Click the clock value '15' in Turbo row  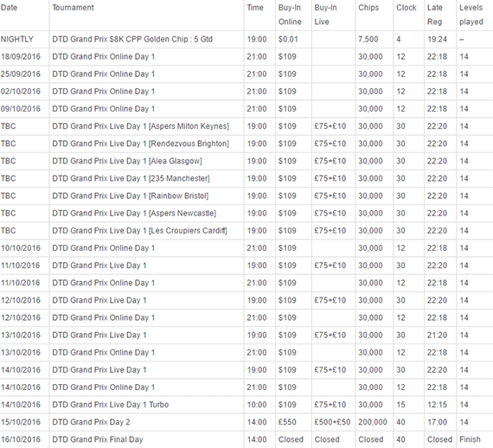pos(400,405)
